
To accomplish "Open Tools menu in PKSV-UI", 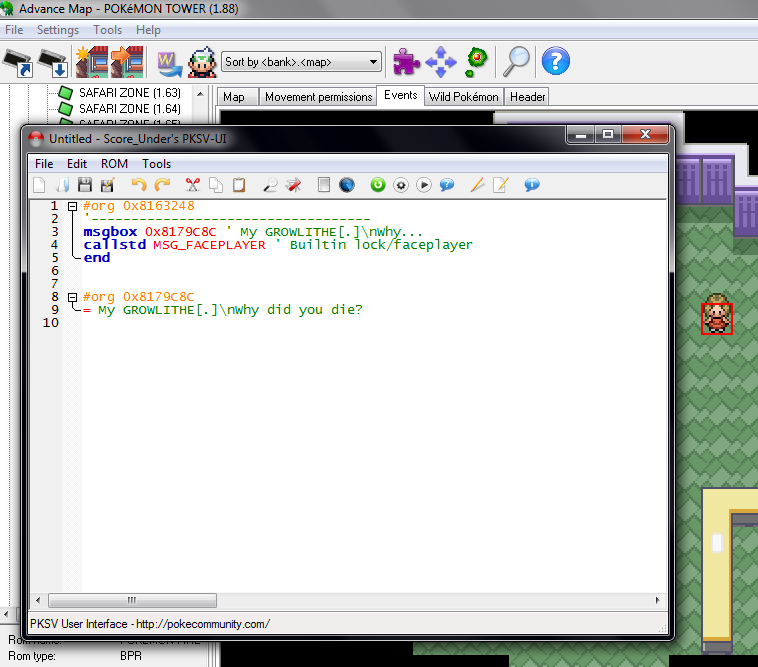I will point(156,164).
